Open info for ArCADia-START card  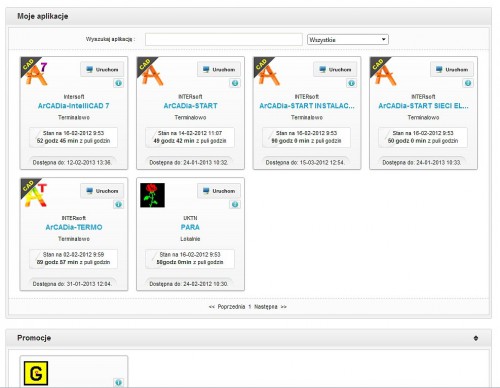(235, 83)
